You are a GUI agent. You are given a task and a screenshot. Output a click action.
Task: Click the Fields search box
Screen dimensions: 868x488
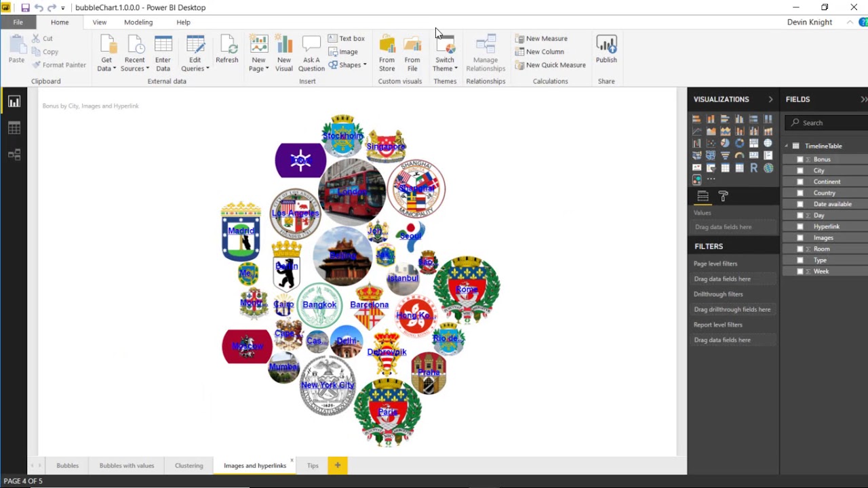tap(827, 123)
